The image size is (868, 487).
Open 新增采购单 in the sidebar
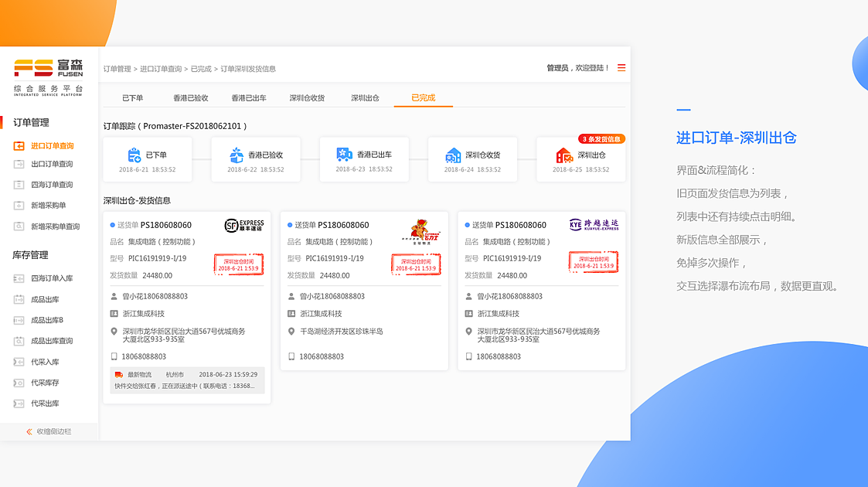coord(48,206)
